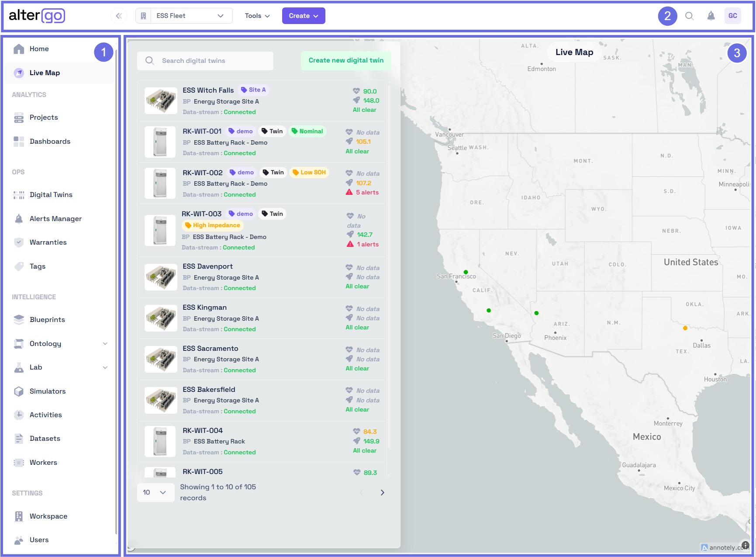Screen dimensions: 756x557
Task: Select the Home icon in the sidebar
Action: (x=19, y=48)
